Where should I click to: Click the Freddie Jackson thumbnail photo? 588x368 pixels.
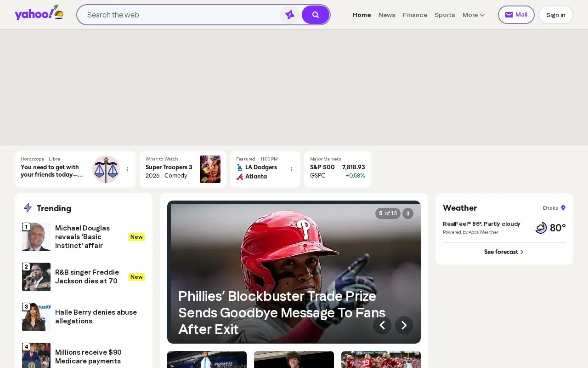point(36,277)
